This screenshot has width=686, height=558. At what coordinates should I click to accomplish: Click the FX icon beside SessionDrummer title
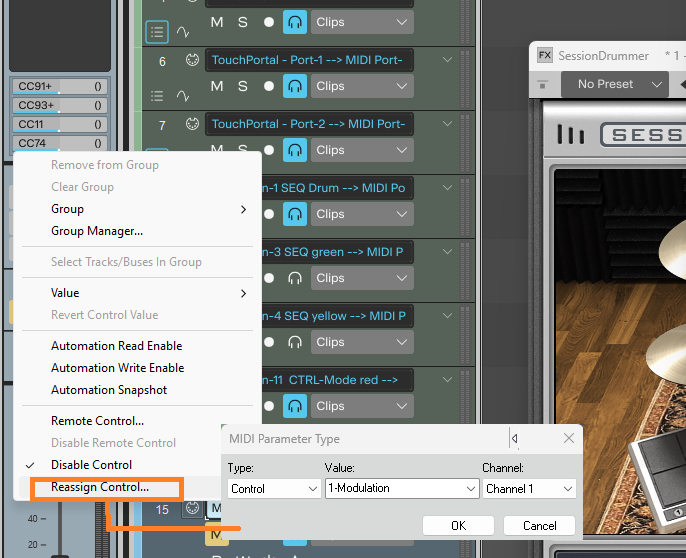click(545, 56)
